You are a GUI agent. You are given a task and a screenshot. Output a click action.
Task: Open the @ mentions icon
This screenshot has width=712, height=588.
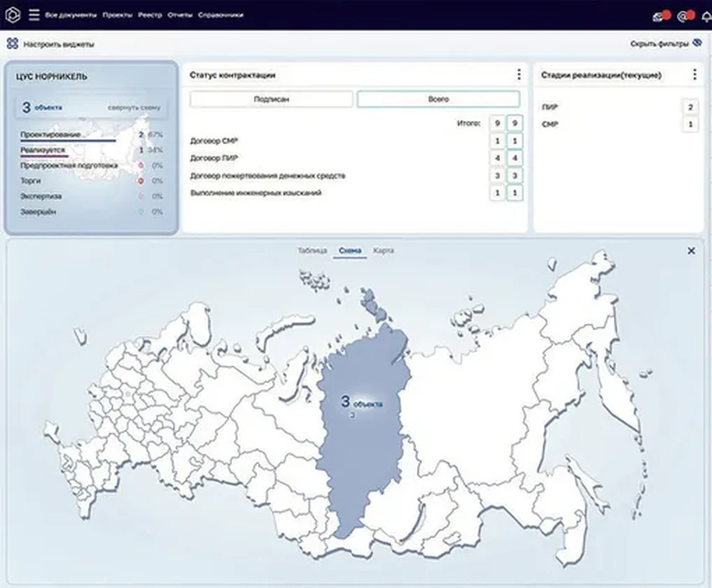(x=683, y=15)
